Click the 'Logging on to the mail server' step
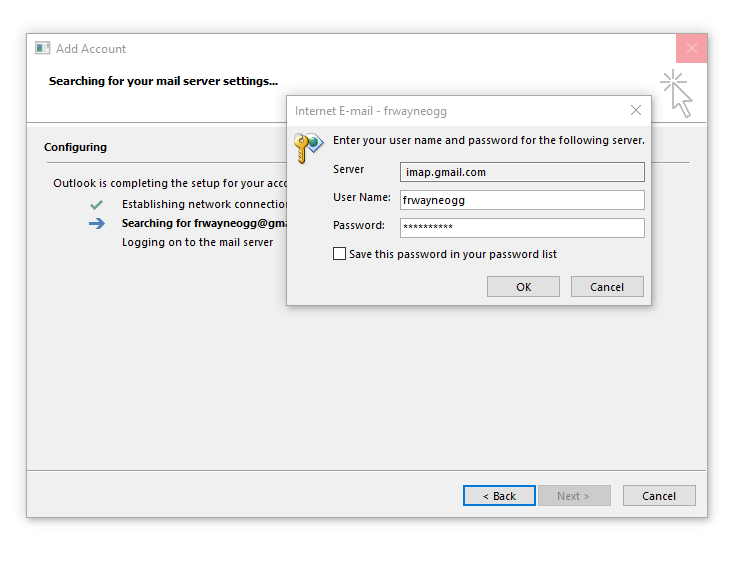 197,242
